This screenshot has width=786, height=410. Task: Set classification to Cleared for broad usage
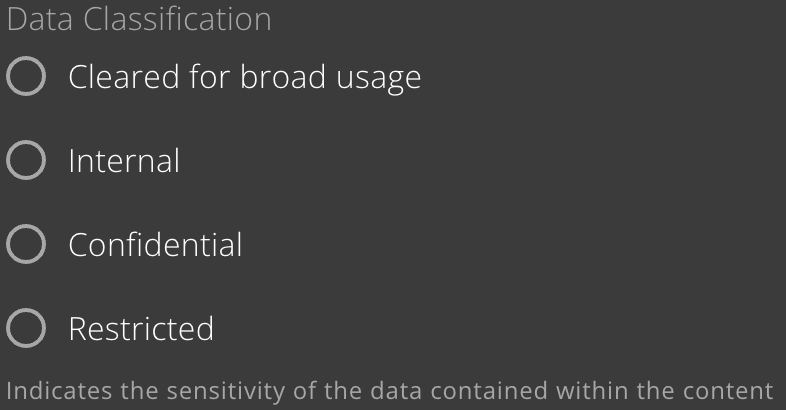point(26,76)
